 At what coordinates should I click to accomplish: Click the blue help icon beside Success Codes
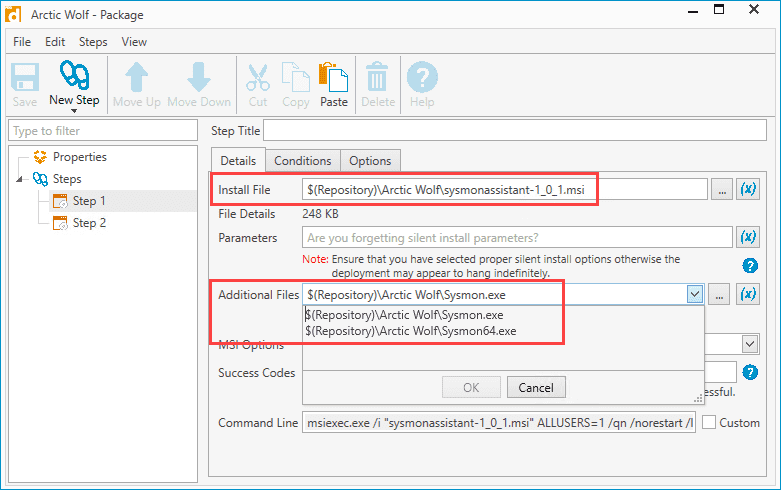point(750,372)
